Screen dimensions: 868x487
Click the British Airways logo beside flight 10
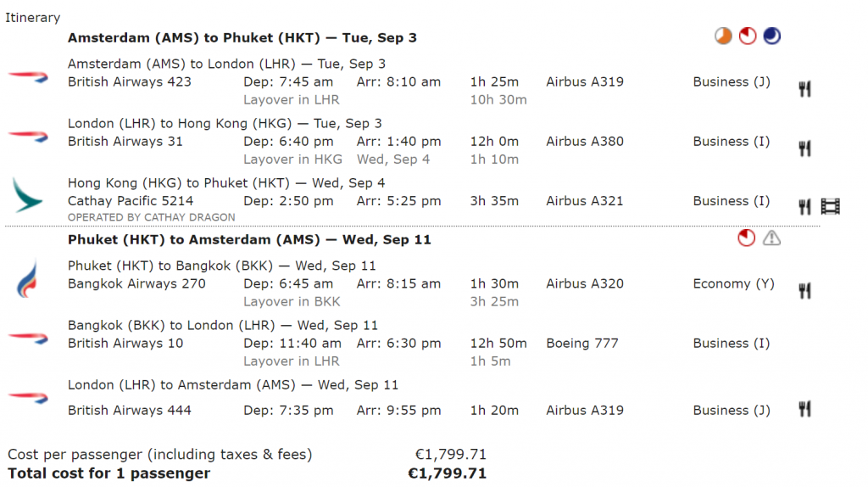tap(28, 338)
